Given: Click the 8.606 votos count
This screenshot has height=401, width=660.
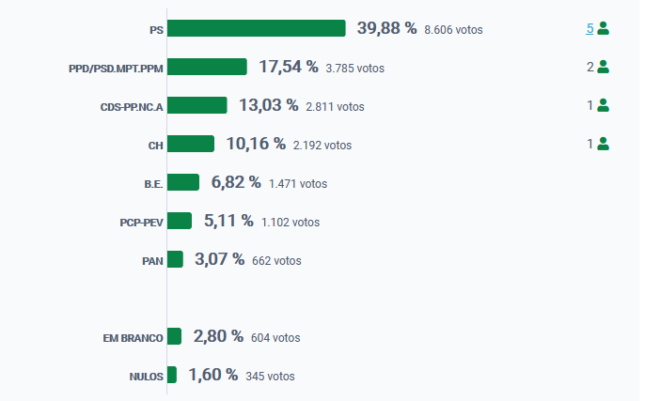Looking at the screenshot, I should [453, 30].
